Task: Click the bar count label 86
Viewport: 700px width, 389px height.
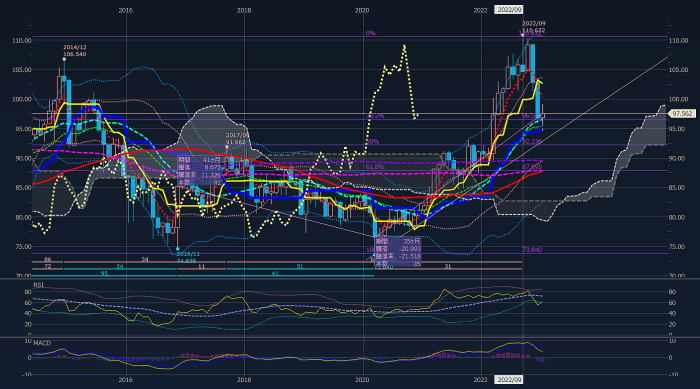Action: point(47,259)
